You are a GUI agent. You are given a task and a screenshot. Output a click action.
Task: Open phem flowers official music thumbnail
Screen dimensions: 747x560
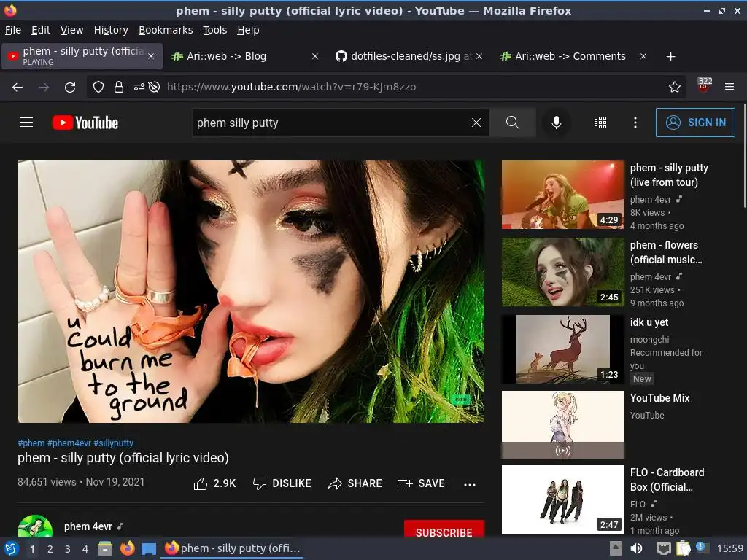pyautogui.click(x=562, y=272)
